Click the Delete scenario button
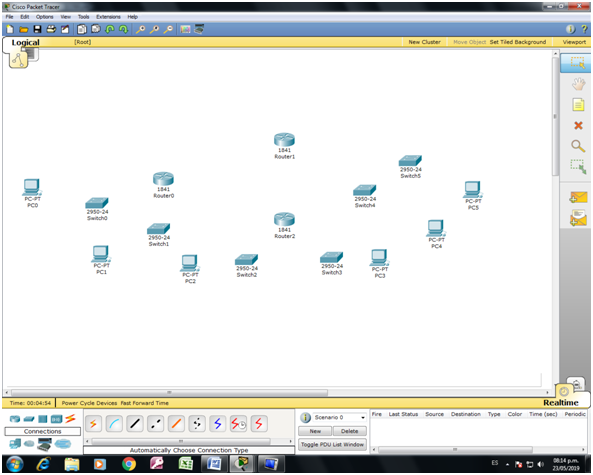The width and height of the screenshot is (593, 475). coord(349,431)
